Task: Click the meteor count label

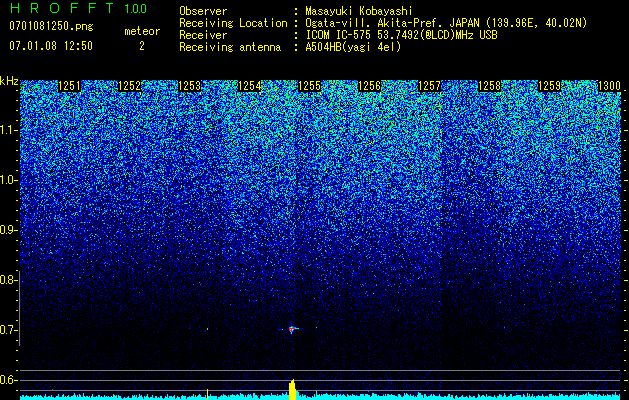Action: 142,31
